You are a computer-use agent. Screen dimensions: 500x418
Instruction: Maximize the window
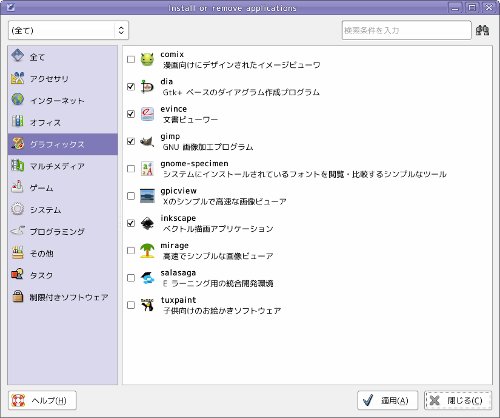point(472,7)
